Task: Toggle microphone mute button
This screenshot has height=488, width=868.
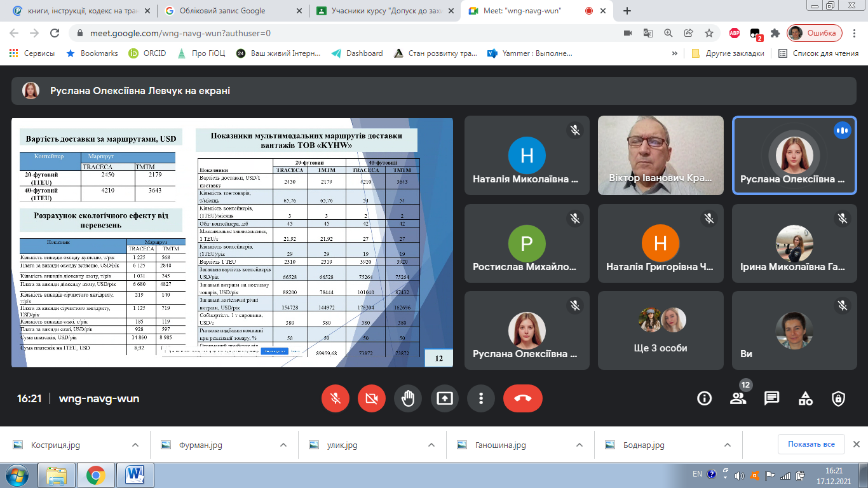Action: click(335, 398)
